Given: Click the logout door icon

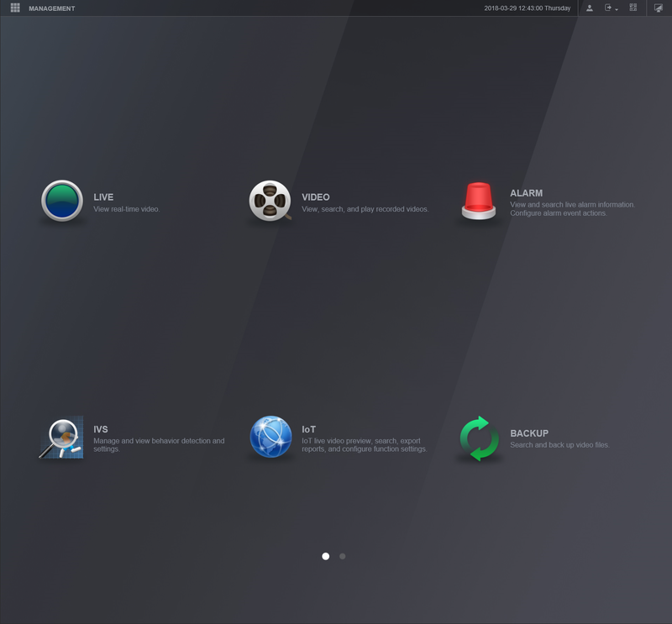Looking at the screenshot, I should [x=607, y=8].
